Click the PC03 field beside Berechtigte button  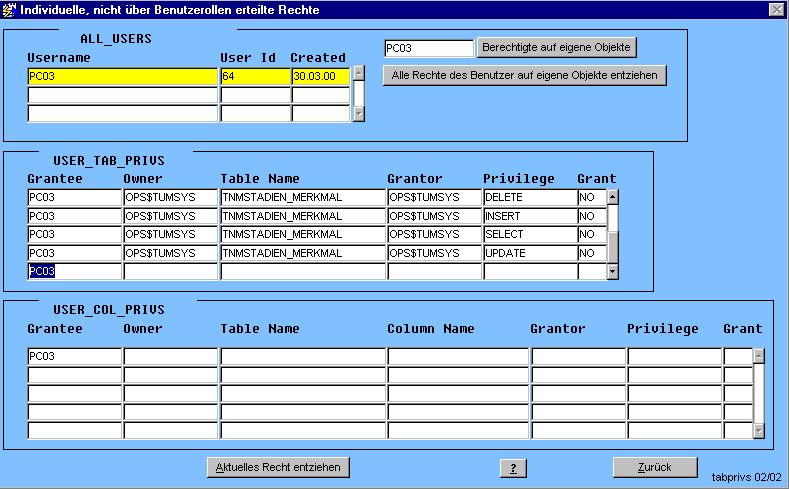click(428, 48)
